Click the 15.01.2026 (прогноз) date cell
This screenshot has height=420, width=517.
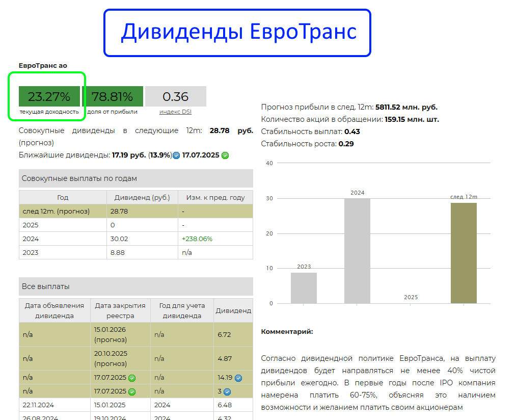(x=120, y=334)
